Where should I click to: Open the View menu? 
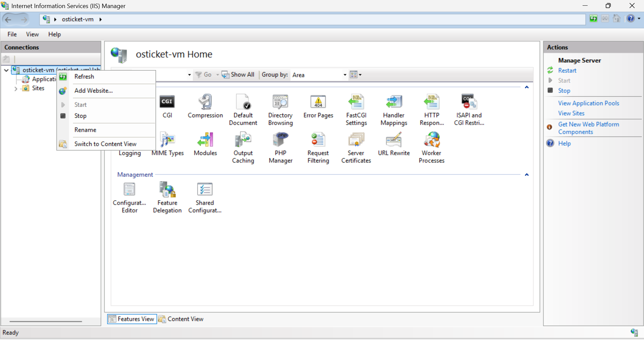32,34
